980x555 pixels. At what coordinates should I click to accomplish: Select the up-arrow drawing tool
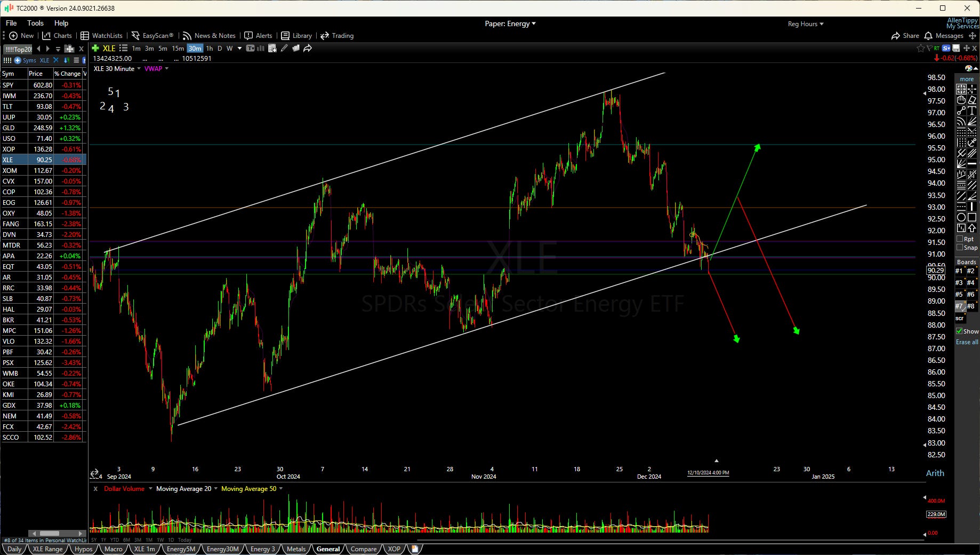(x=972, y=228)
